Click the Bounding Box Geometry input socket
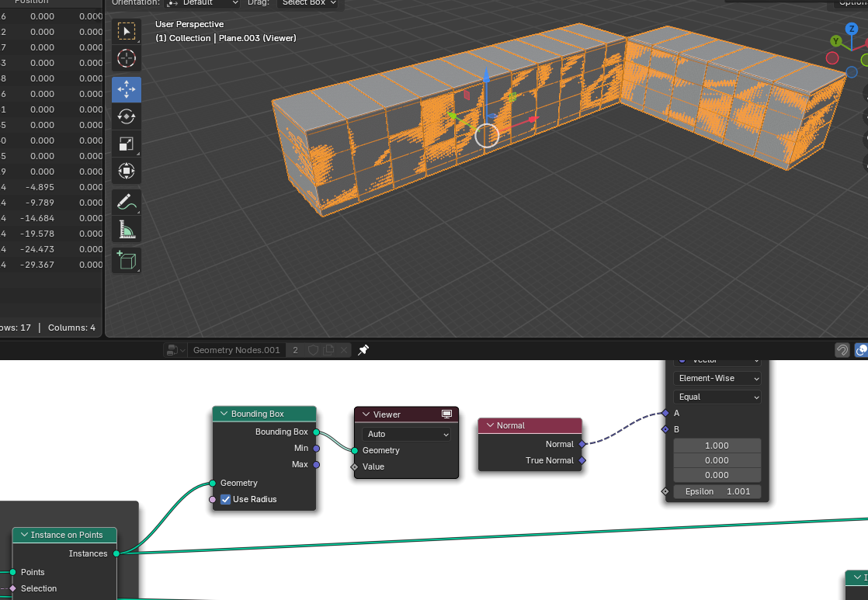 pos(213,484)
